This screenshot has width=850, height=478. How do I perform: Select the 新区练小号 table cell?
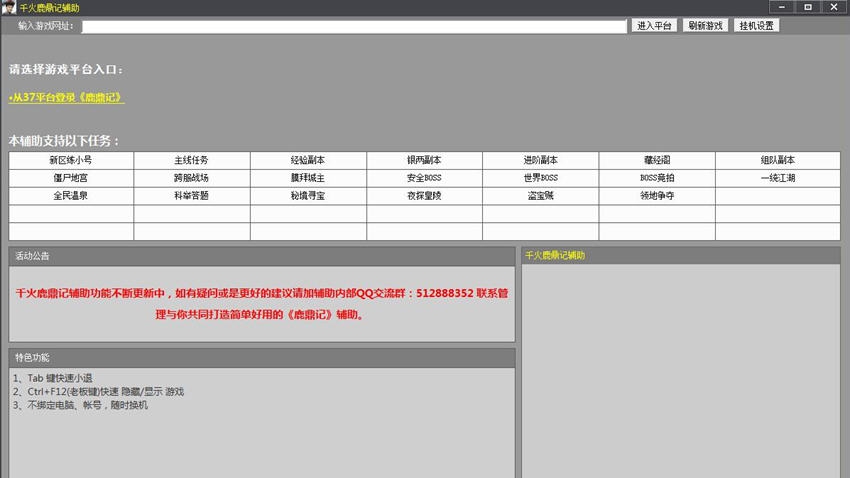tap(71, 160)
